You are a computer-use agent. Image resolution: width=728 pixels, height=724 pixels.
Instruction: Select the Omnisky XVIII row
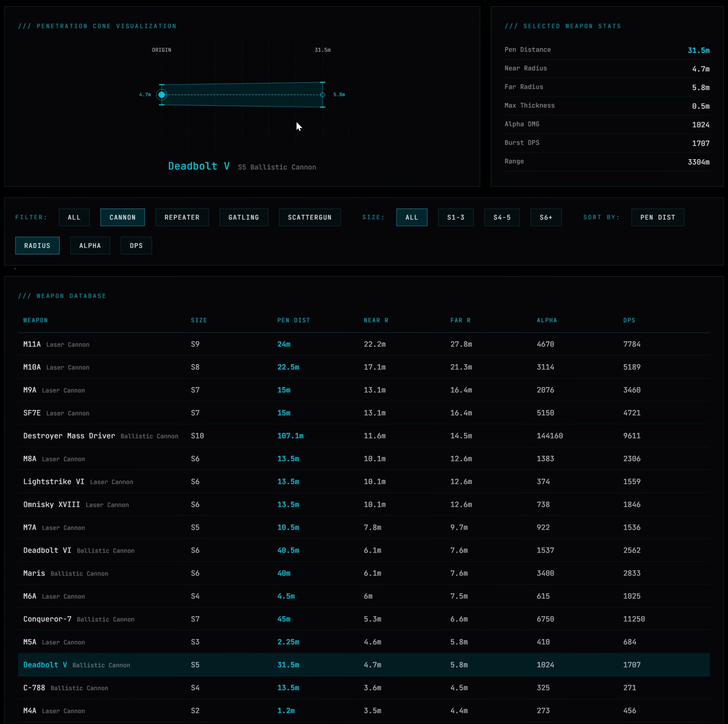click(364, 504)
